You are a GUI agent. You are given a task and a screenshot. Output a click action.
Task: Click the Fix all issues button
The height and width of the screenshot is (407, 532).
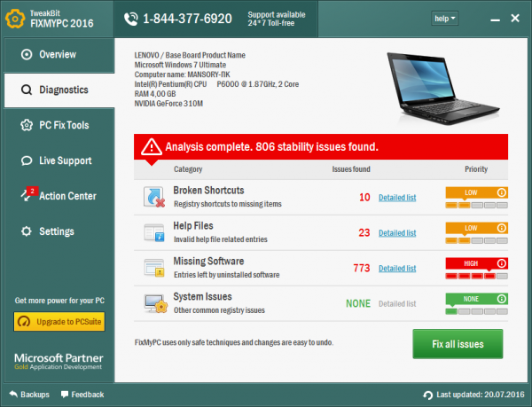pos(458,344)
